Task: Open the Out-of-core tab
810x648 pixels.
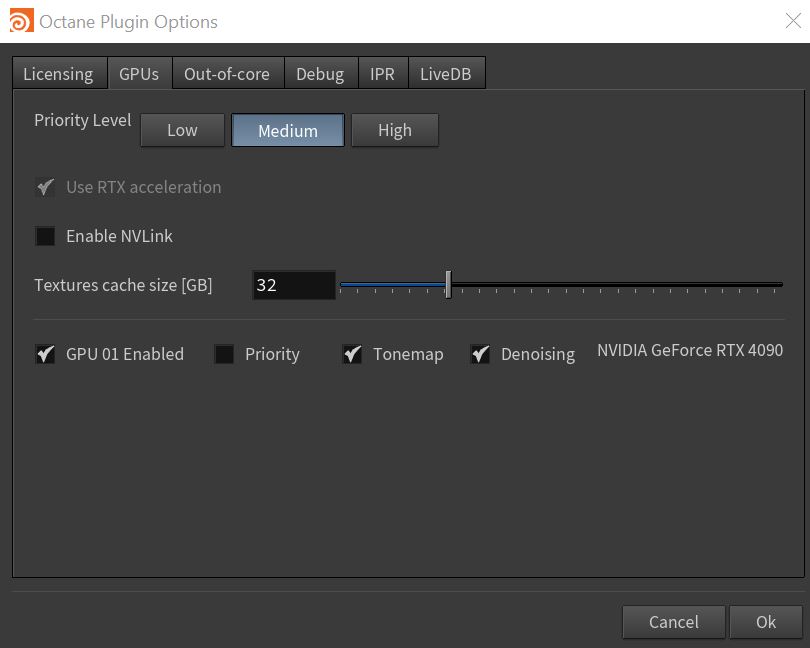Action: tap(227, 74)
